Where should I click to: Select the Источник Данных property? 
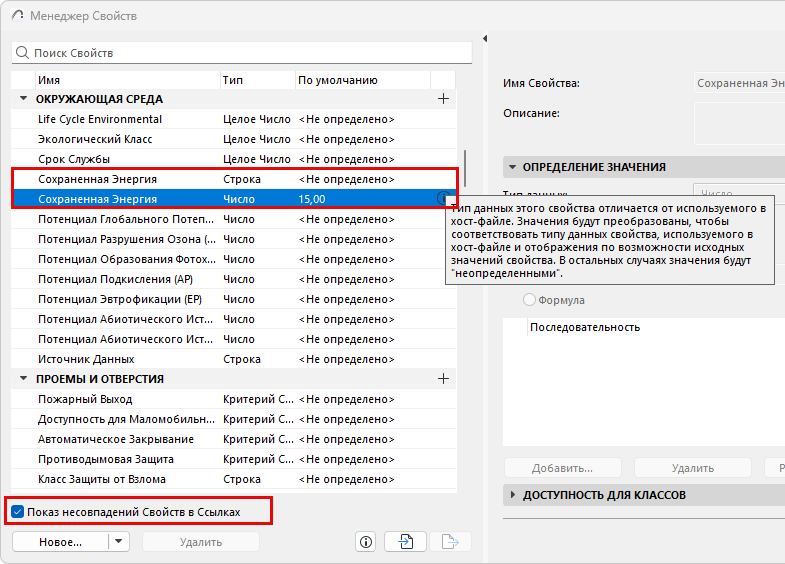pos(234,359)
